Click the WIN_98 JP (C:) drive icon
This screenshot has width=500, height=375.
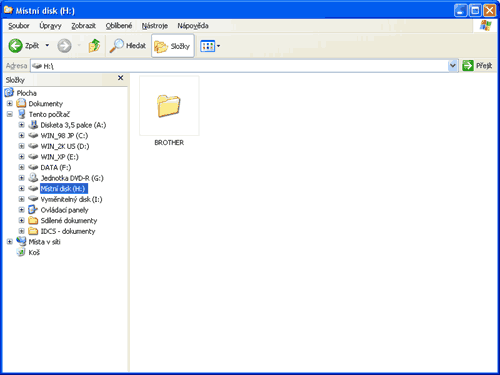[x=33, y=135]
